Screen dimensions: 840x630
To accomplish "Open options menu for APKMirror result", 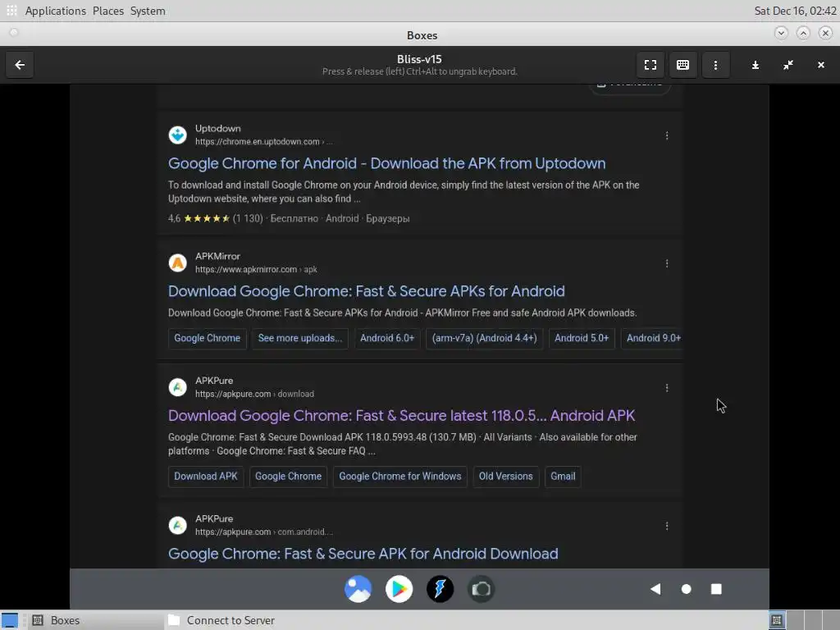I will click(x=667, y=263).
